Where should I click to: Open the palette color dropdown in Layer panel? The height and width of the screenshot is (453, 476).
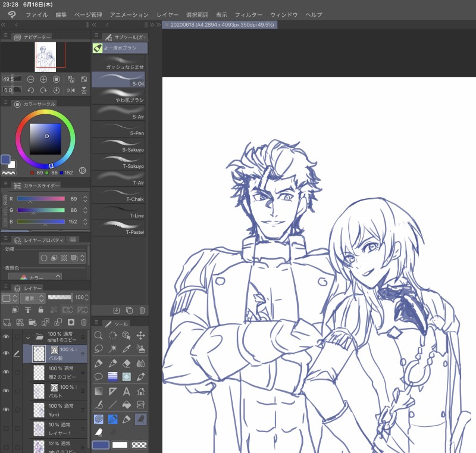[10, 298]
